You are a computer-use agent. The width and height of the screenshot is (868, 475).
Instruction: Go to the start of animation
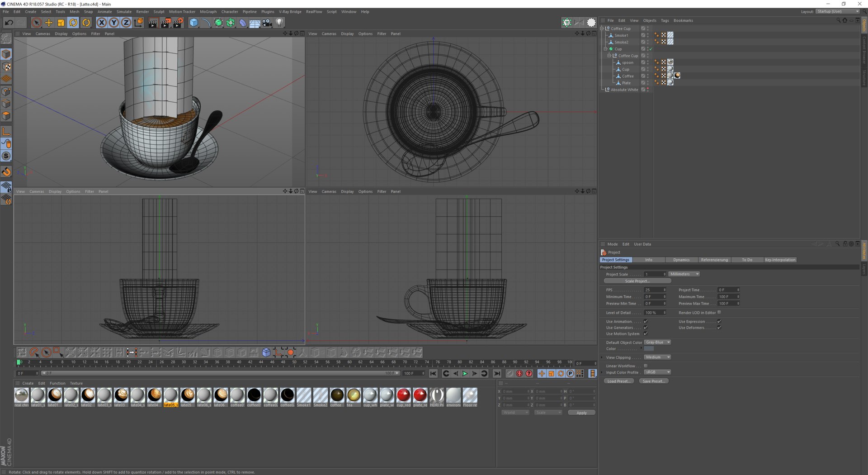click(433, 374)
